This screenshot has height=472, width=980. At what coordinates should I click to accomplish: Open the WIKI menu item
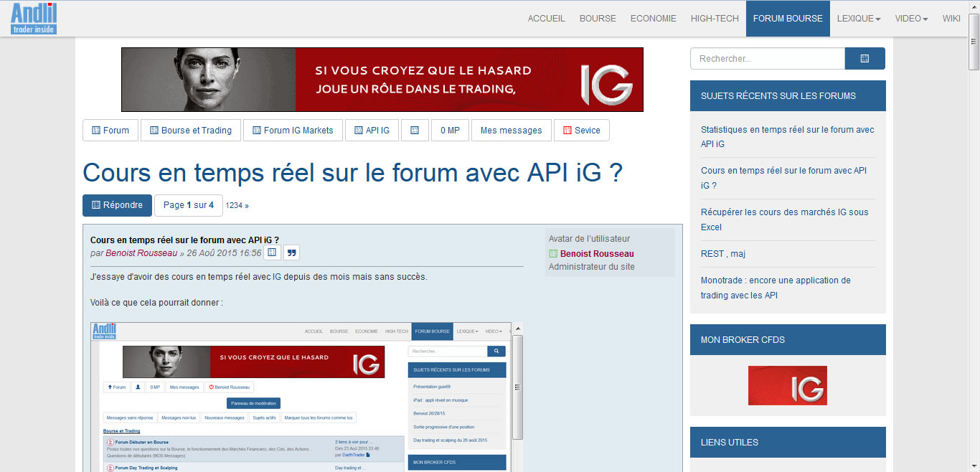coord(951,19)
